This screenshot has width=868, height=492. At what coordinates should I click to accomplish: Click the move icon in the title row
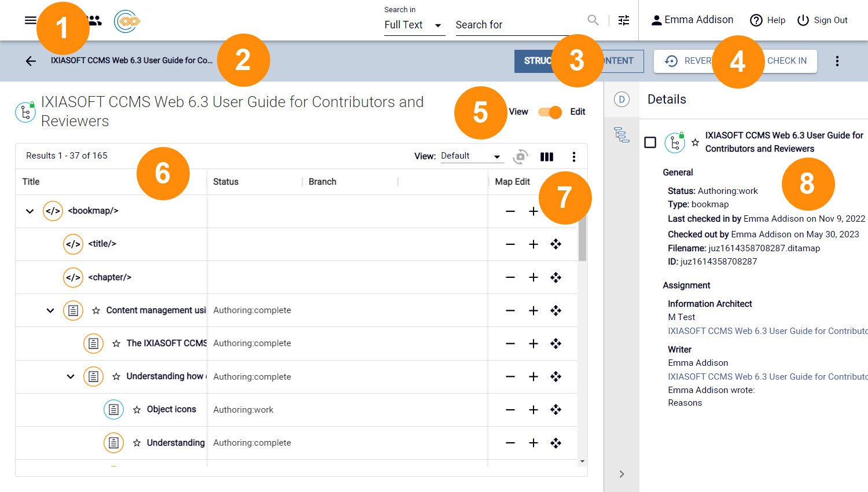(x=556, y=244)
